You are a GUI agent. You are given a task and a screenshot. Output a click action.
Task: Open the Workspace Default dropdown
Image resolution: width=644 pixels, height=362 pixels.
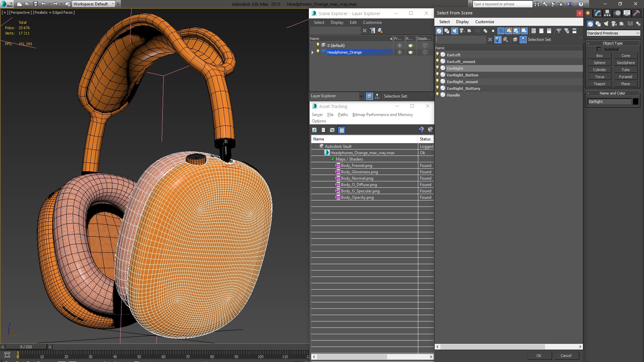(x=94, y=4)
